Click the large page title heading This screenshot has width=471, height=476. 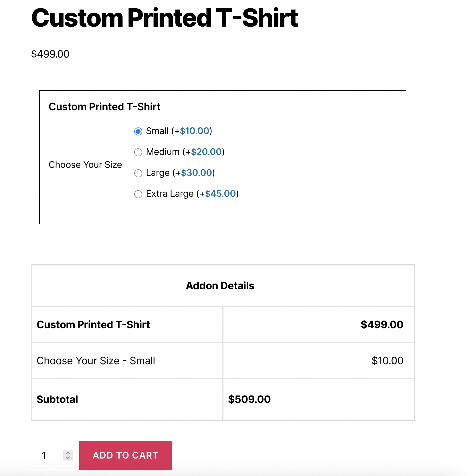pos(165,18)
